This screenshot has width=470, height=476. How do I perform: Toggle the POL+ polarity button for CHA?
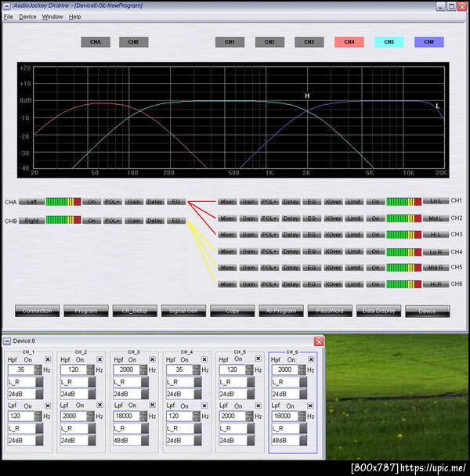[x=112, y=201]
